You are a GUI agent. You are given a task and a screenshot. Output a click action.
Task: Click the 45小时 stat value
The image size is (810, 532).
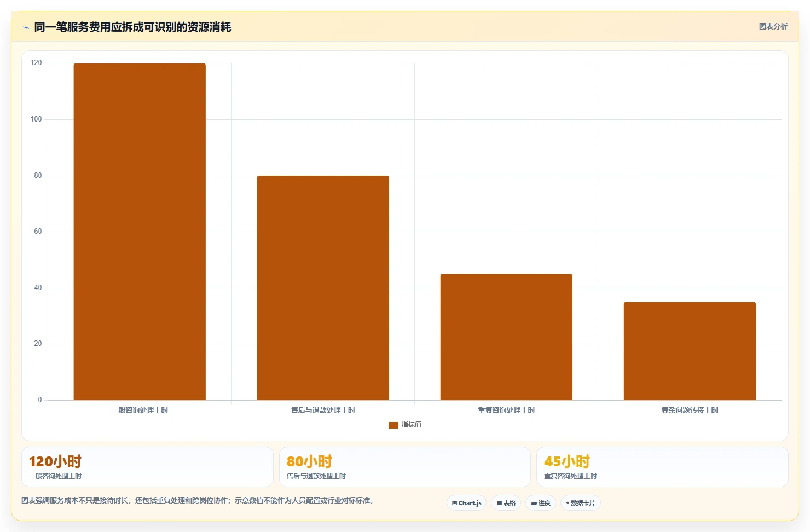click(567, 461)
